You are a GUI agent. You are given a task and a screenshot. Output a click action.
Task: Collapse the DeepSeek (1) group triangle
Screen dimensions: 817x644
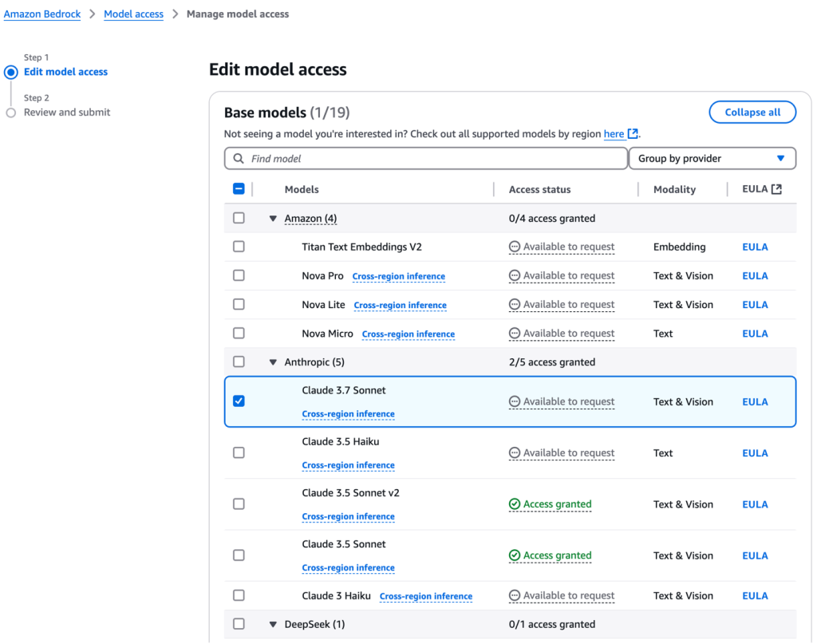[273, 624]
